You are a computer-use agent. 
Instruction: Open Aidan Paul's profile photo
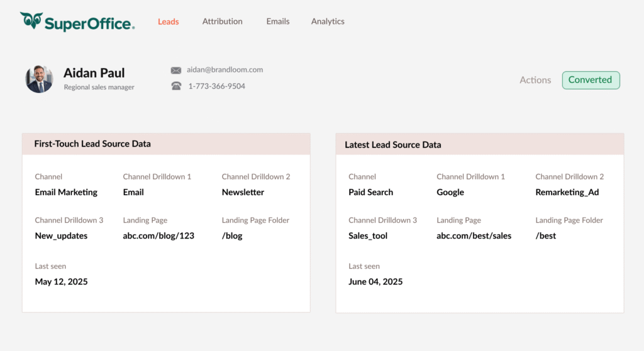tap(39, 79)
